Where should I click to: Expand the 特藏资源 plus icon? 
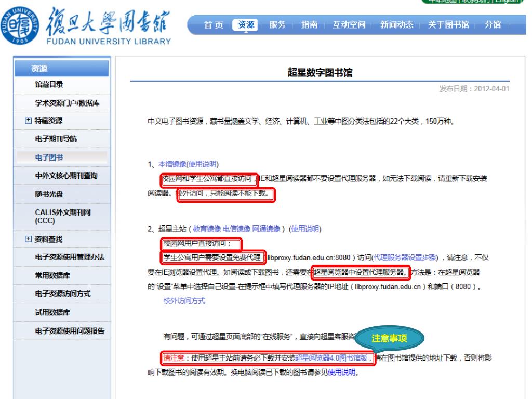coord(29,121)
